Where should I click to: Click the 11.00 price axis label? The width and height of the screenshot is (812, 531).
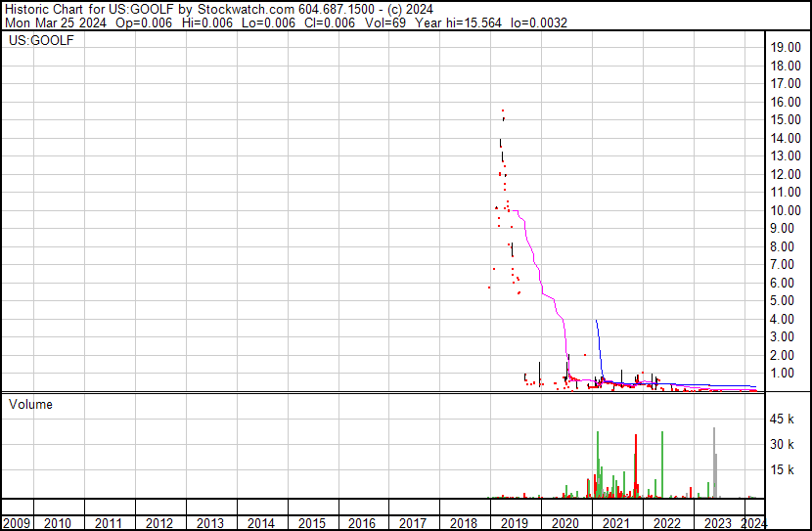point(786,192)
